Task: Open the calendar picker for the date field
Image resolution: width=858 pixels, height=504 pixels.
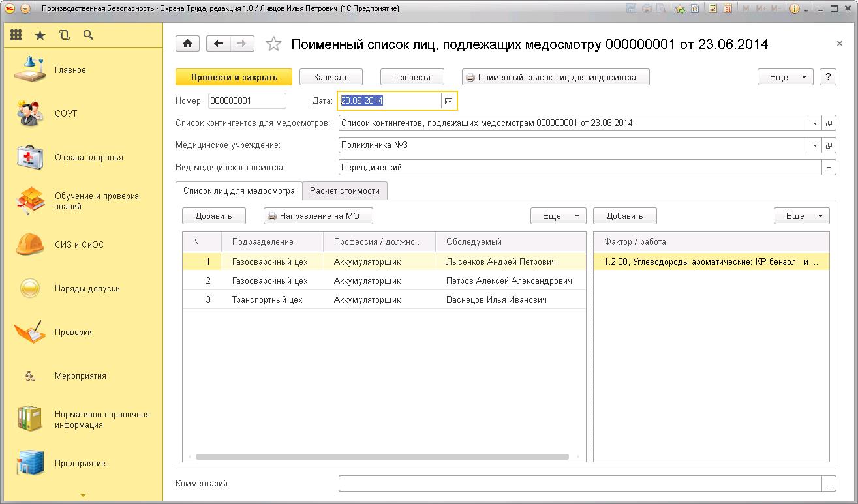Action: tap(448, 101)
